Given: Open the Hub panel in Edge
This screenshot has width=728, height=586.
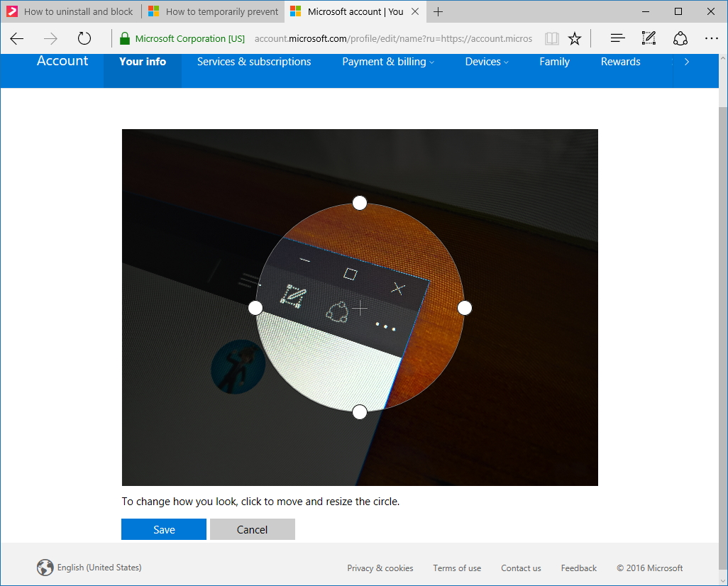Looking at the screenshot, I should [617, 38].
